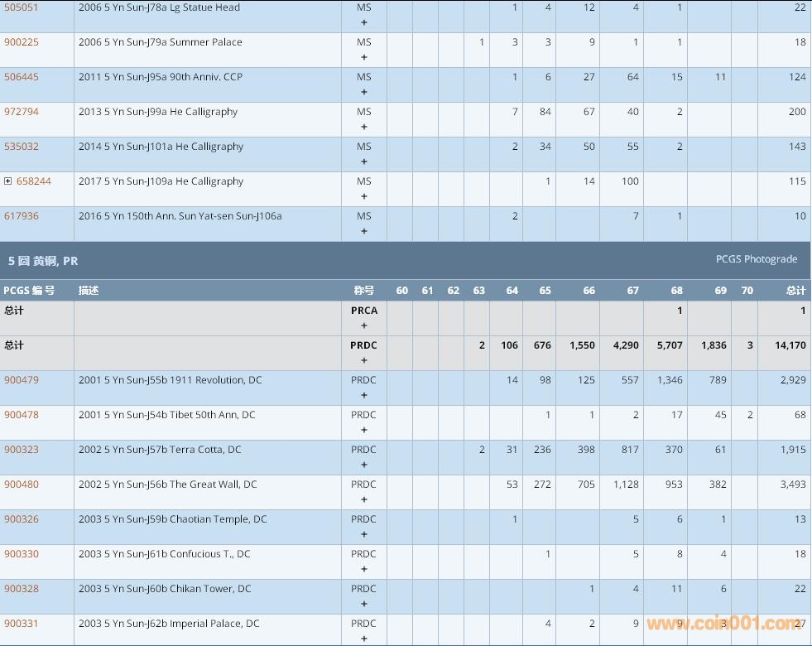Viewport: 812px width, 646px height.
Task: Open PCGS number 900225 Summer Palace link
Action: (22, 42)
